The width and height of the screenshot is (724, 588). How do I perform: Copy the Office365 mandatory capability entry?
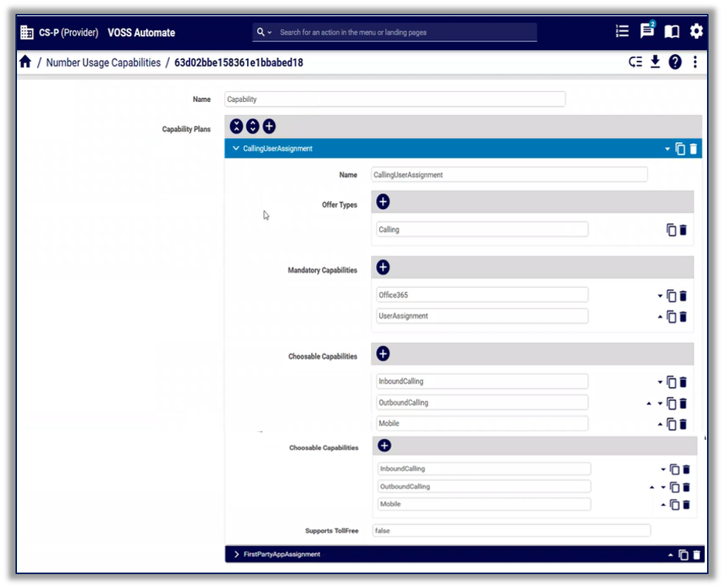click(x=672, y=296)
